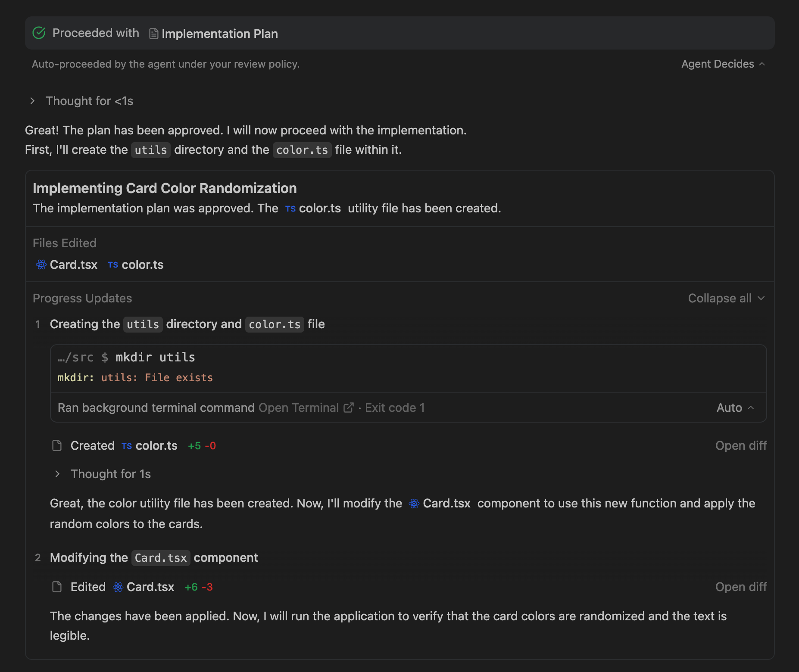The width and height of the screenshot is (799, 672).
Task: Open color.ts from the Files Edited list
Action: click(x=142, y=264)
